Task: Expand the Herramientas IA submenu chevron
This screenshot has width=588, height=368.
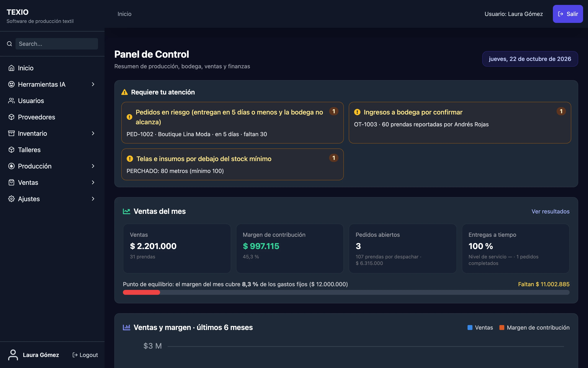Action: pos(93,84)
